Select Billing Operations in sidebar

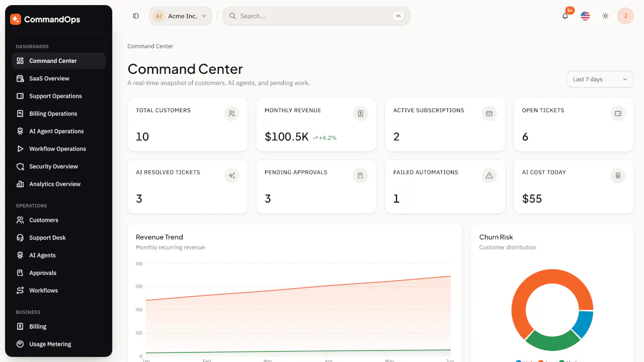point(58,114)
